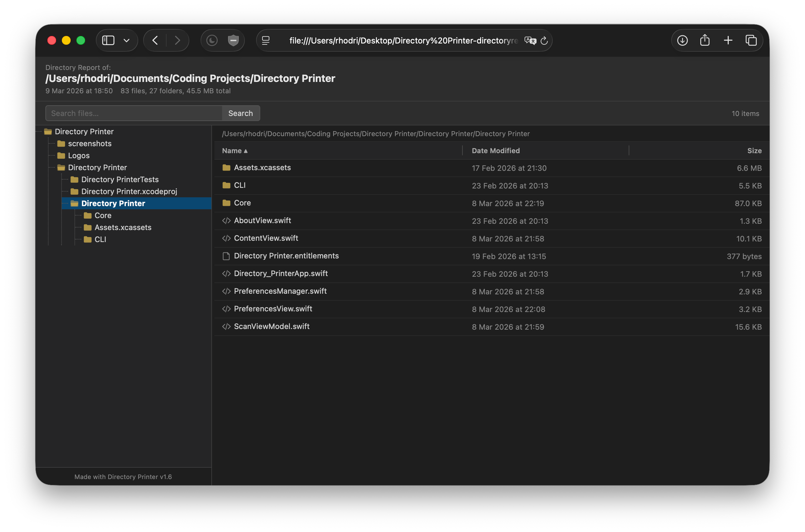This screenshot has height=532, width=805.
Task: Toggle the Safari sidebar icon
Action: click(x=108, y=40)
